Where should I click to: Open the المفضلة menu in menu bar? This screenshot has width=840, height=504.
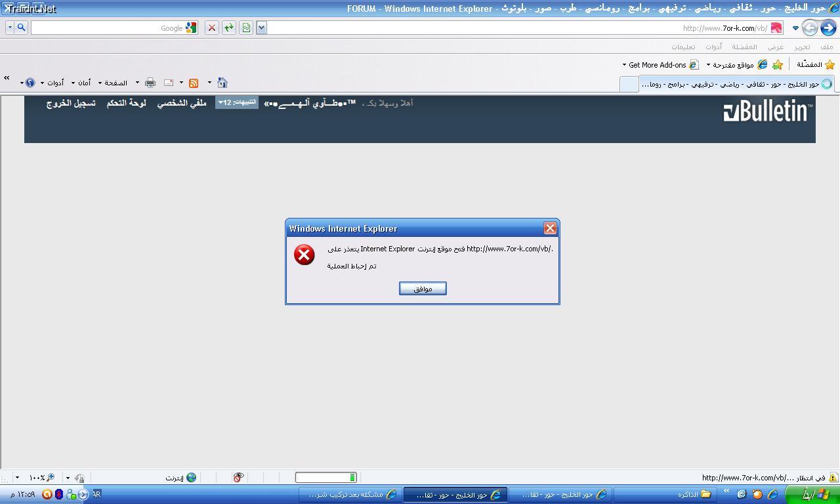[744, 47]
